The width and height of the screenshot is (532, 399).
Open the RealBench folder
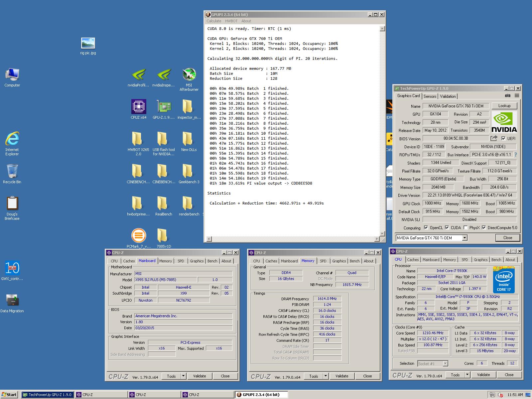(x=164, y=206)
